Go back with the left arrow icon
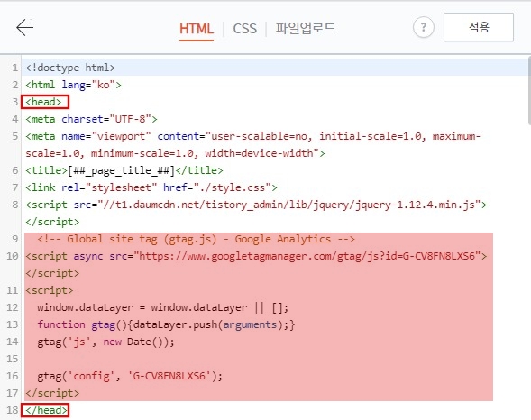Image resolution: width=531 pixels, height=420 pixels. point(24,27)
